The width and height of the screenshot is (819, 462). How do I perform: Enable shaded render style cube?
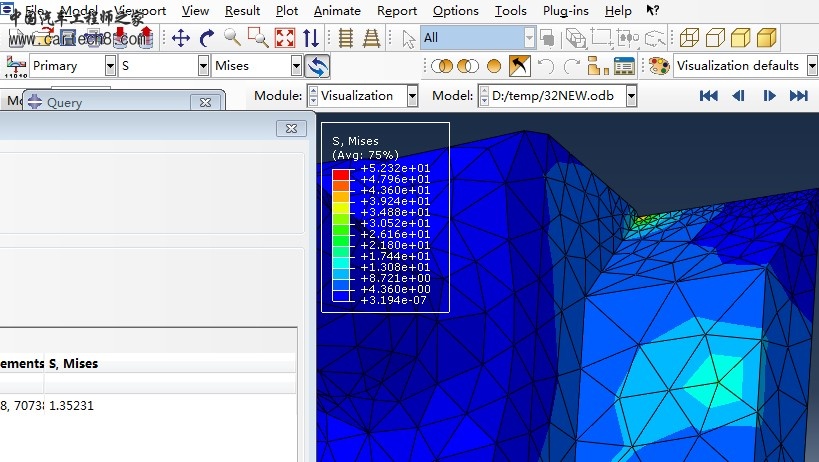coord(767,38)
